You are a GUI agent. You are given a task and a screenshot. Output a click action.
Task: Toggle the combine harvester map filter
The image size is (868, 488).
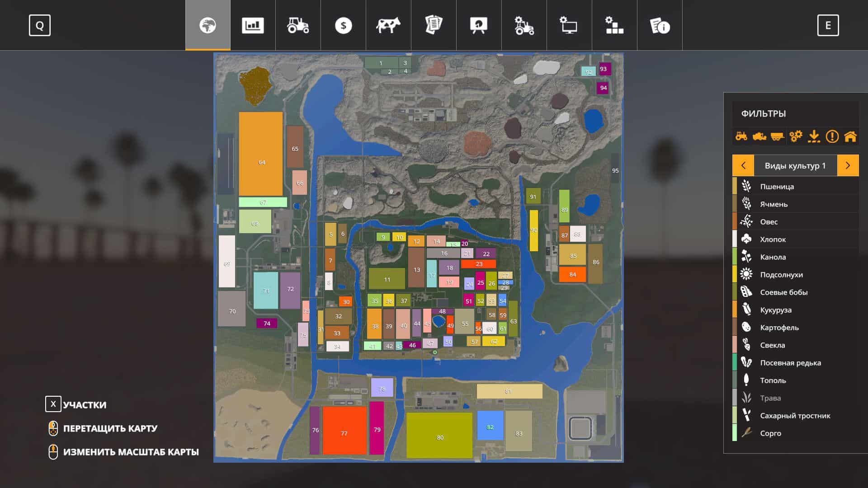click(759, 136)
